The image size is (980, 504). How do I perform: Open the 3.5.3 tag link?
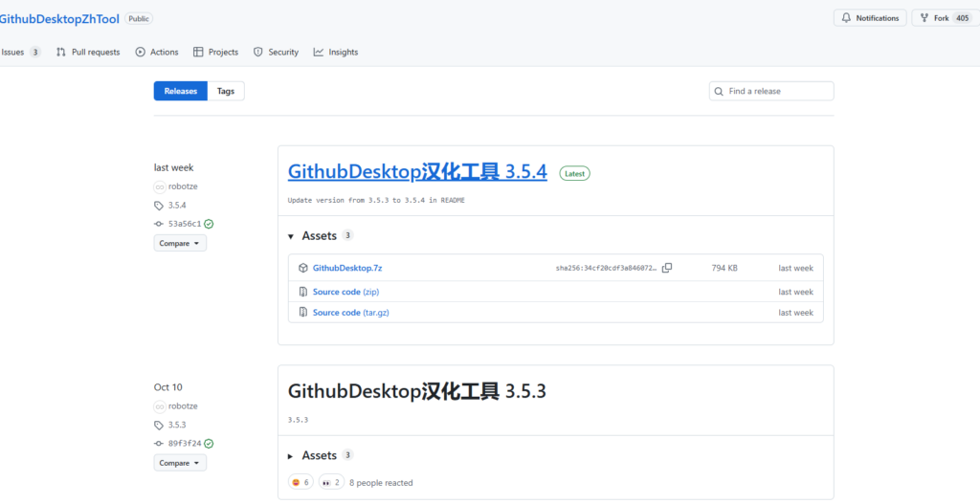click(x=177, y=425)
